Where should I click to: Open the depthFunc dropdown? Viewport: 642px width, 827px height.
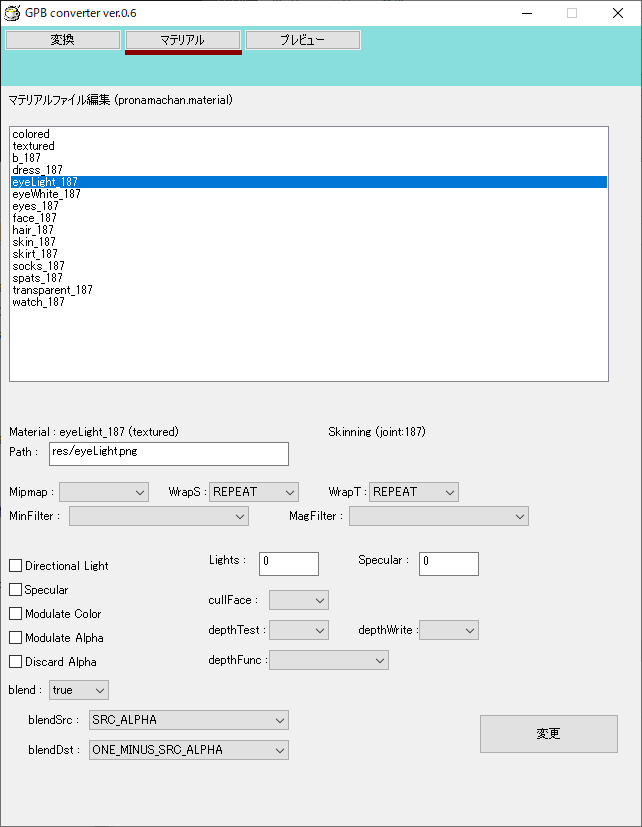(x=328, y=660)
